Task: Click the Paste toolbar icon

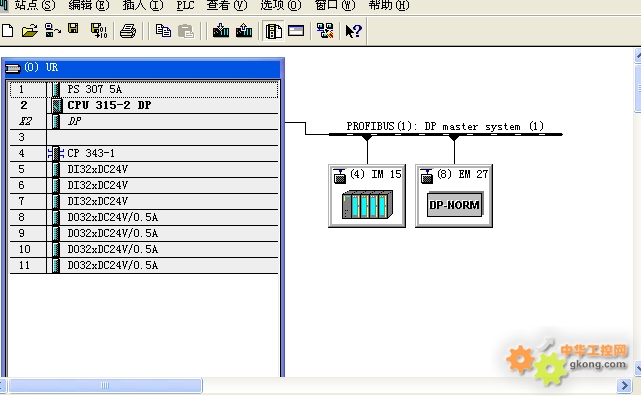Action: pyautogui.click(x=186, y=31)
